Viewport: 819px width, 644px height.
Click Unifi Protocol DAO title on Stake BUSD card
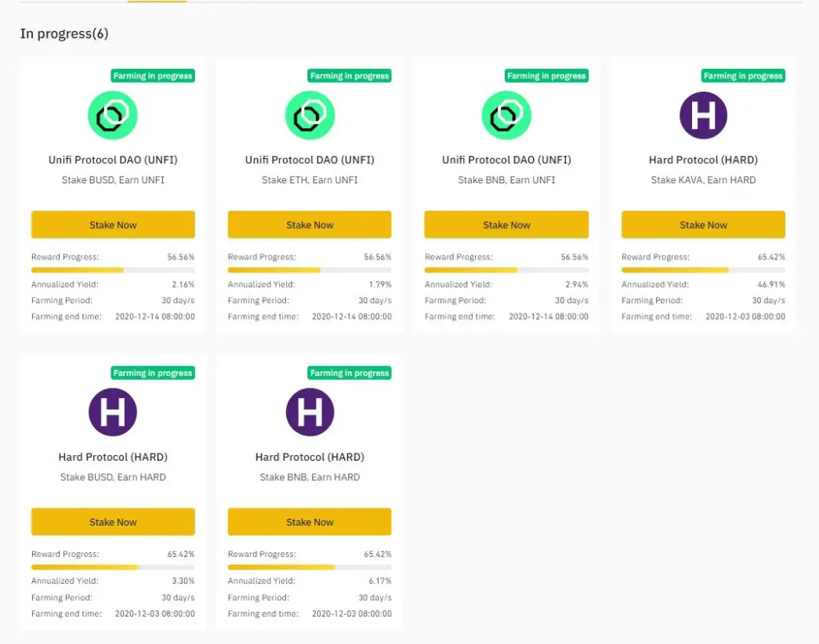[x=113, y=160]
